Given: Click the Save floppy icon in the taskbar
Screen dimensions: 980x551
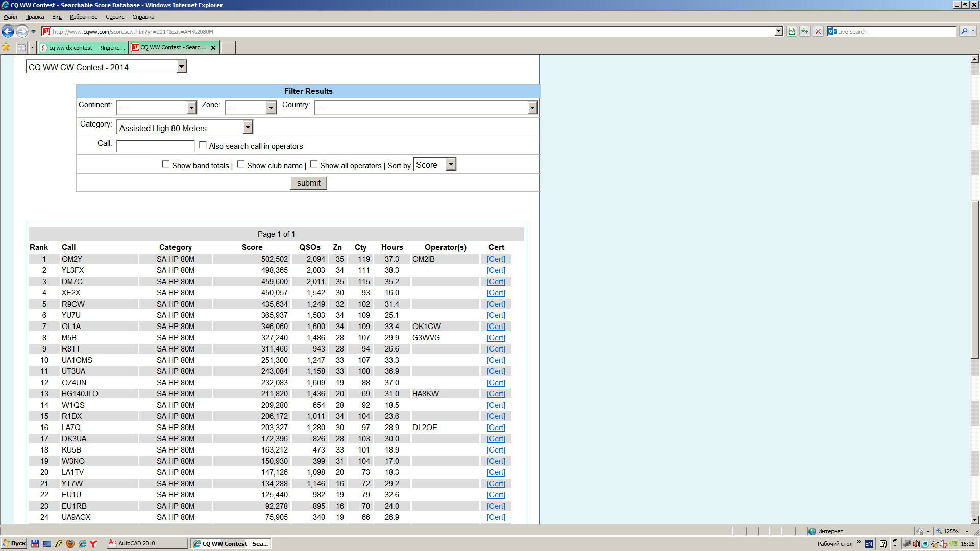Looking at the screenshot, I should click(x=35, y=544).
